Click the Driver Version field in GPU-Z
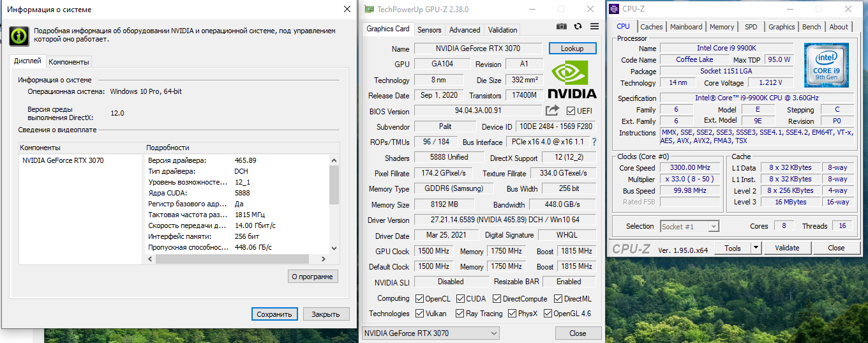 pos(505,220)
